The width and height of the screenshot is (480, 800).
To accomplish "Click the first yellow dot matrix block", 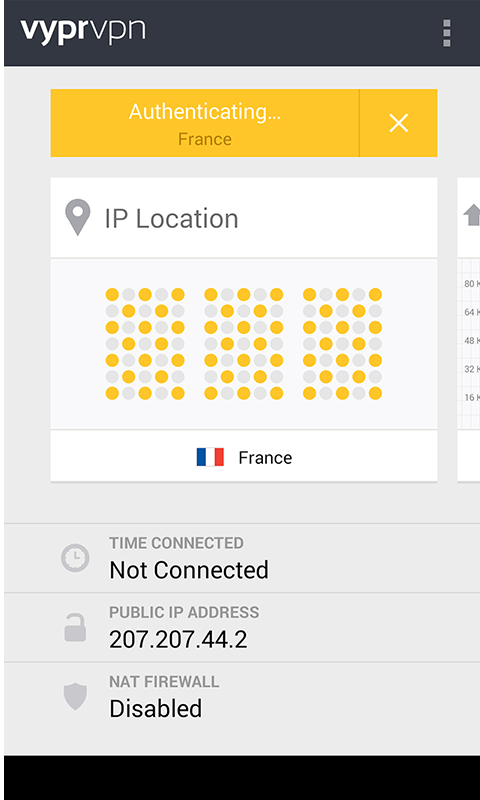I will pos(145,344).
